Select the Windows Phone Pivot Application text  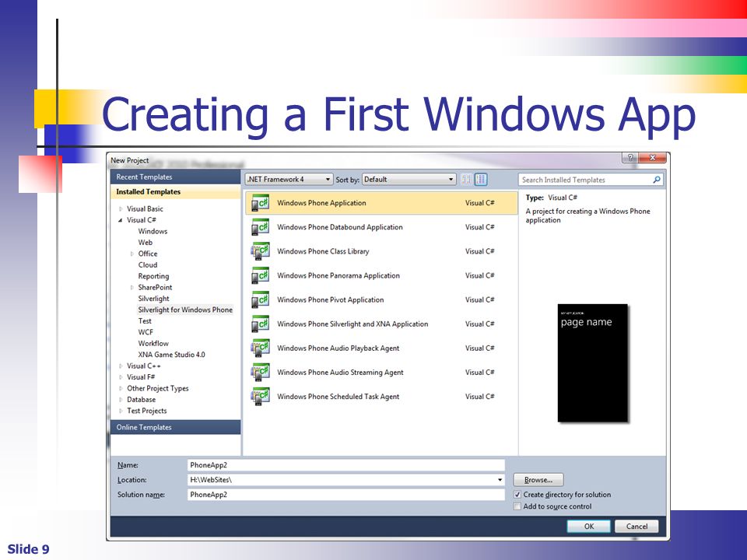(x=330, y=300)
